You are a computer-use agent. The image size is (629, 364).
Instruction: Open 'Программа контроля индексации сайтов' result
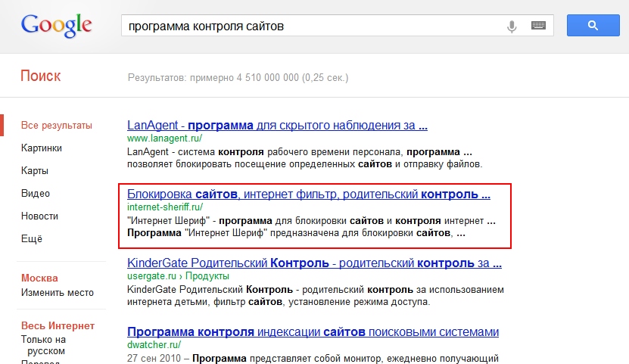point(313,332)
